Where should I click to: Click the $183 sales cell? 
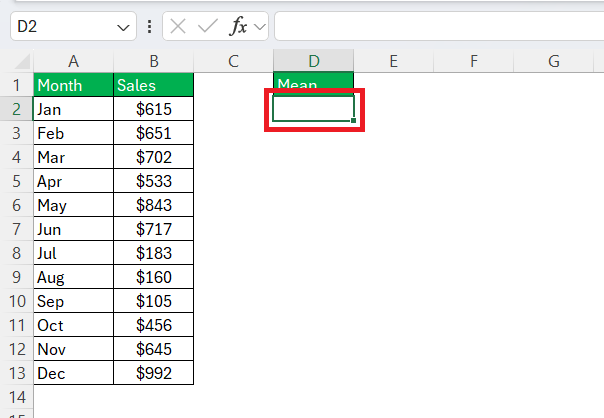(x=154, y=253)
